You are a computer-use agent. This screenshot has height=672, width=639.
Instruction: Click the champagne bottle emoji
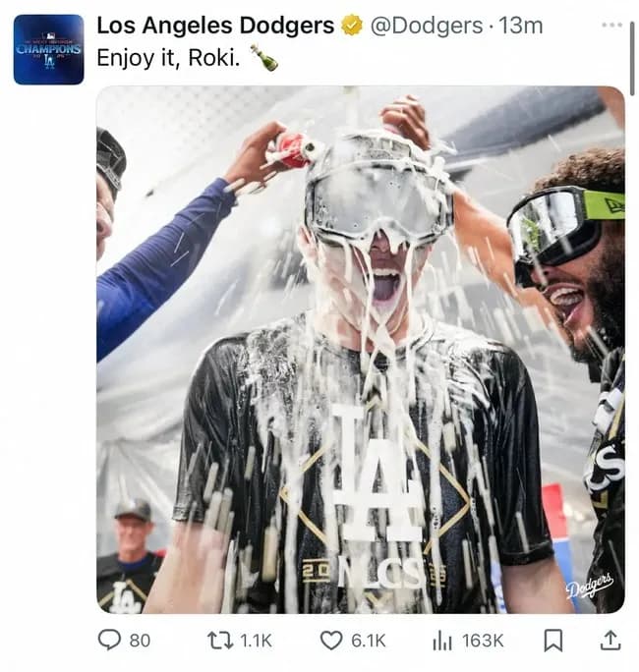point(263,57)
